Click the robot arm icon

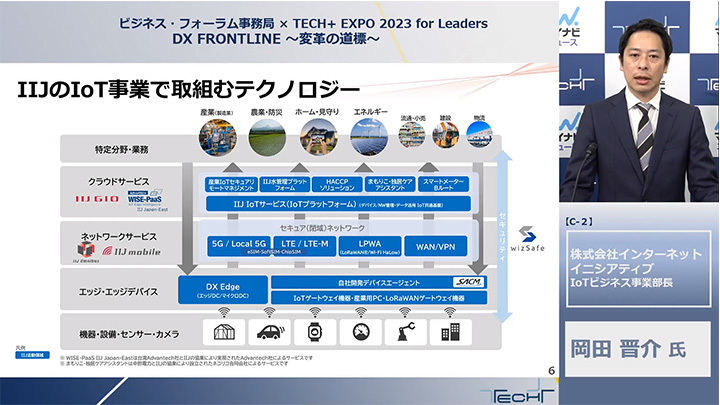[x=405, y=332]
